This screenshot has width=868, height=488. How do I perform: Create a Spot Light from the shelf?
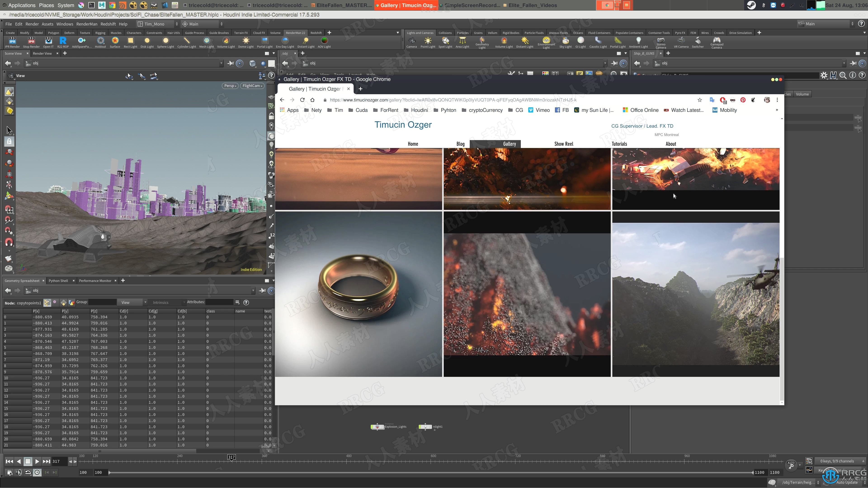(x=446, y=42)
